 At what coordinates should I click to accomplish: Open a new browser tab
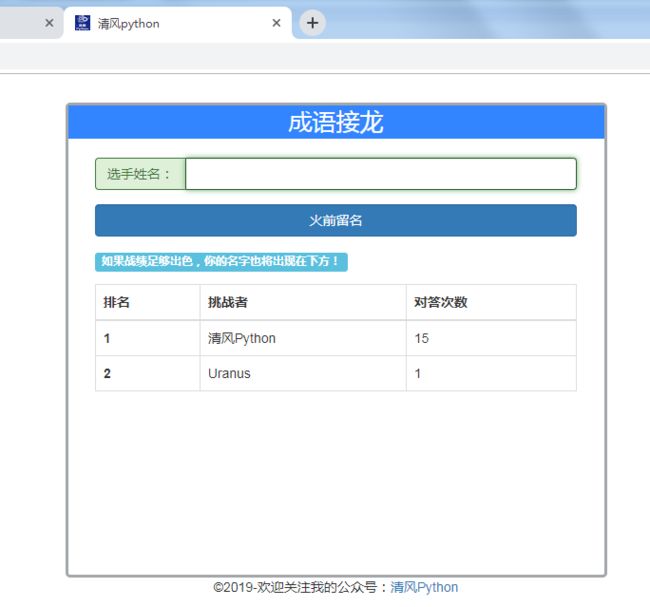(x=312, y=23)
